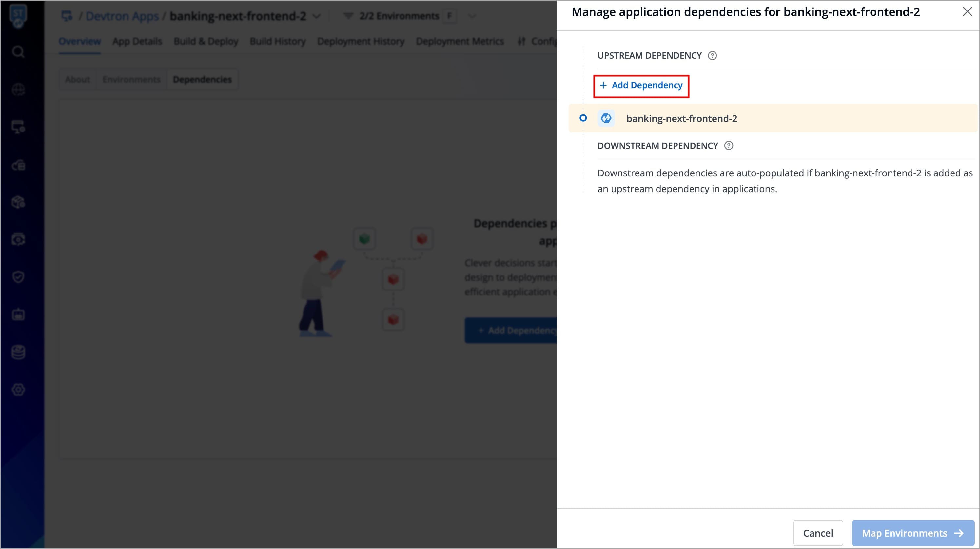The height and width of the screenshot is (549, 980).
Task: Expand the banking-next-frontend-2 app name dropdown
Action: pos(317,16)
